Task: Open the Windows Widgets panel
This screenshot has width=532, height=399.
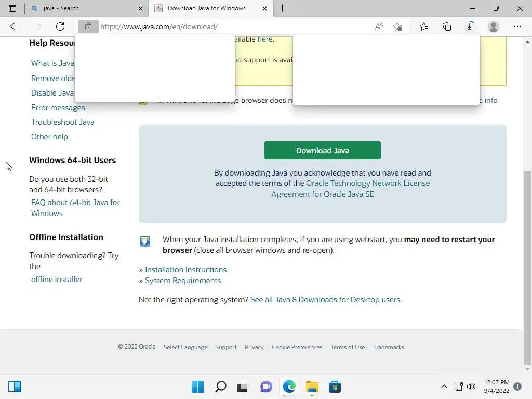Action: click(x=15, y=387)
